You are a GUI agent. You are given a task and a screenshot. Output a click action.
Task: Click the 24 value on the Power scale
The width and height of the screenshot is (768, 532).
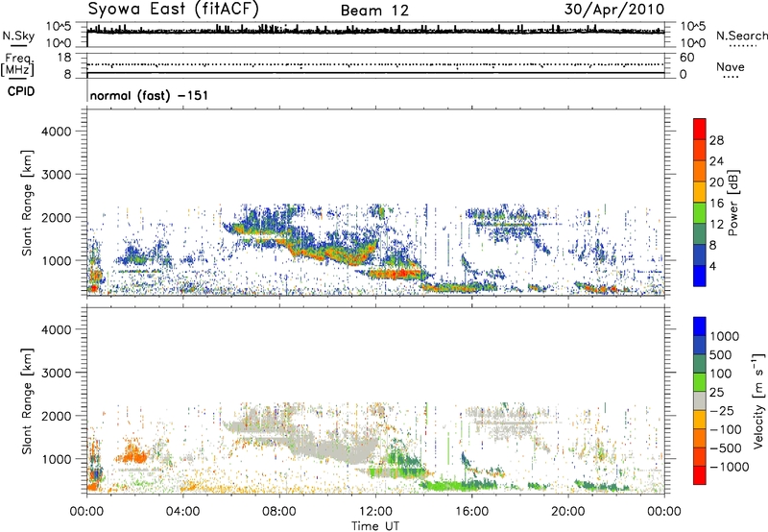tap(716, 161)
